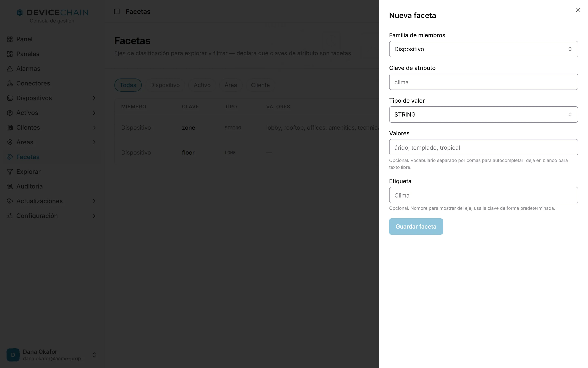Click the Alarmas warning triangle icon
This screenshot has height=368, width=588.
10,69
